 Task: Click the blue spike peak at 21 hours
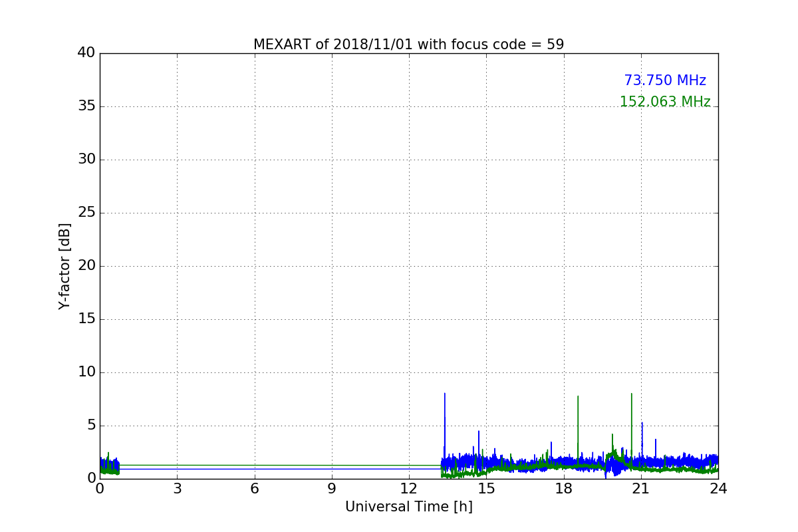(642, 423)
